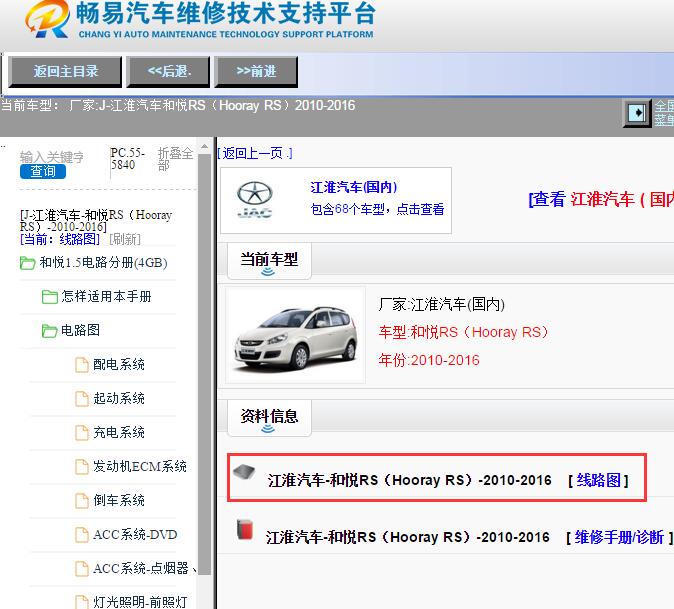Click 包含68个车型,点击查看 link
Screen dimensions: 674x609
point(377,209)
